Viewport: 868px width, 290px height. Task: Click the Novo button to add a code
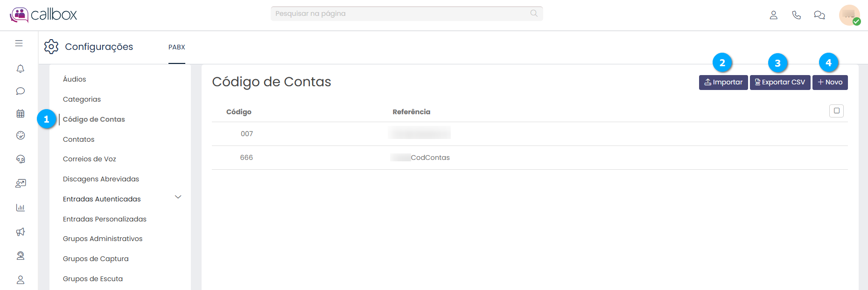830,82
